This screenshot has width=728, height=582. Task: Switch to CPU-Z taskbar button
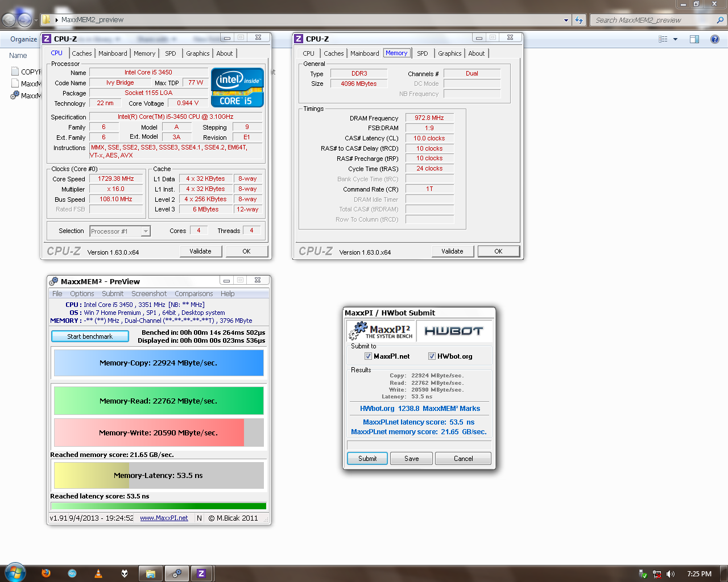[x=201, y=573]
